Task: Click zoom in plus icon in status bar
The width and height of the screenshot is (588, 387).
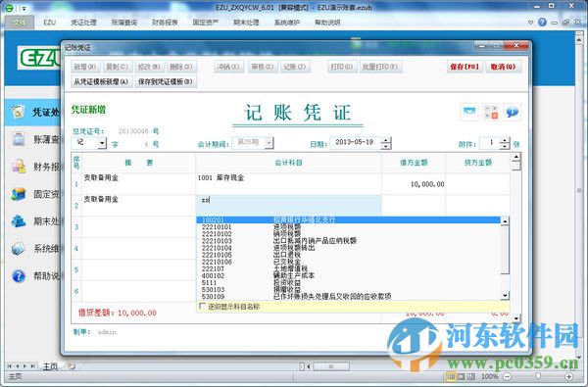Action: tap(568, 376)
